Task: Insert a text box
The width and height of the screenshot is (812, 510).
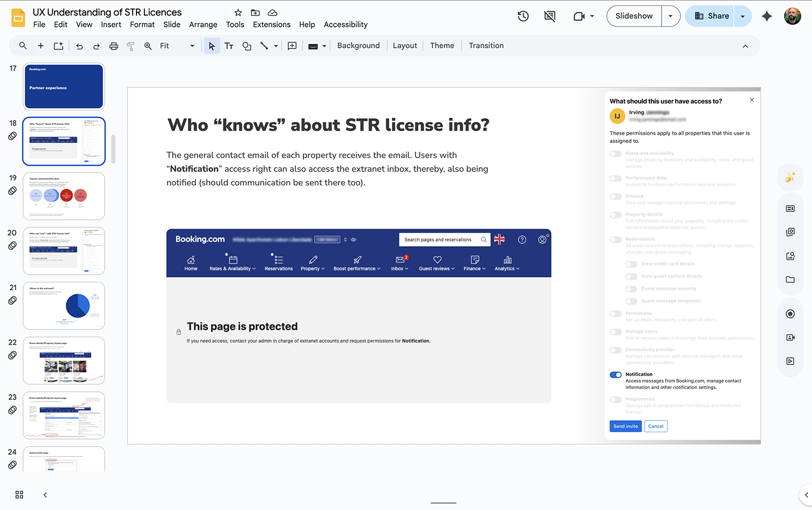Action: pyautogui.click(x=229, y=46)
